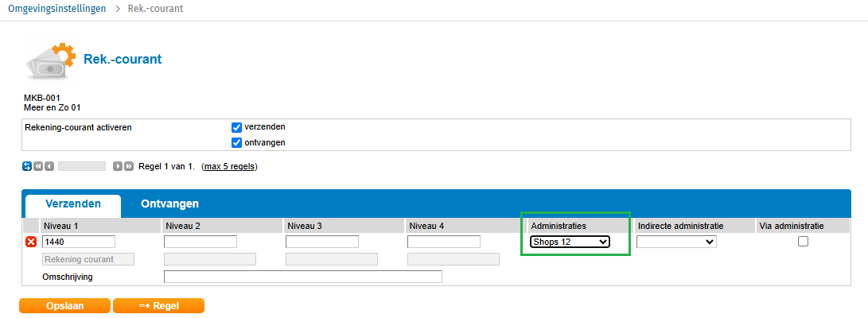The width and height of the screenshot is (868, 318).
Task: Open the Administraties dropdown showing Shops 12
Action: [570, 242]
